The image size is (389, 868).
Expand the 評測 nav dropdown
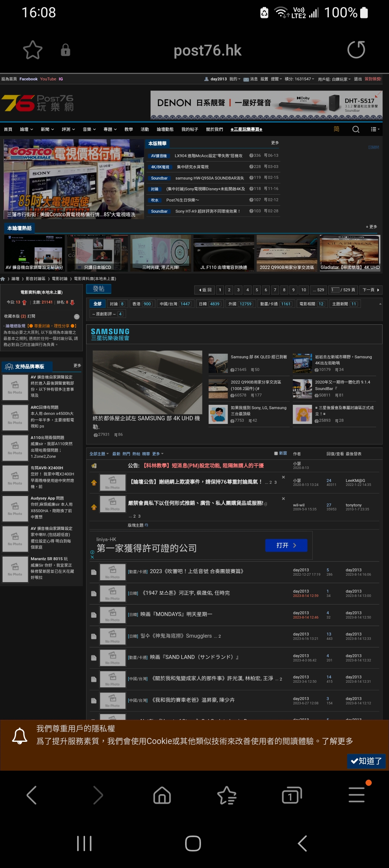[68, 129]
